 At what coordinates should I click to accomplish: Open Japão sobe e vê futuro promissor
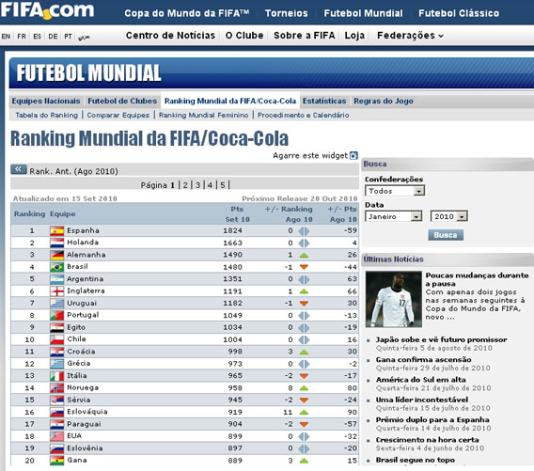[441, 340]
